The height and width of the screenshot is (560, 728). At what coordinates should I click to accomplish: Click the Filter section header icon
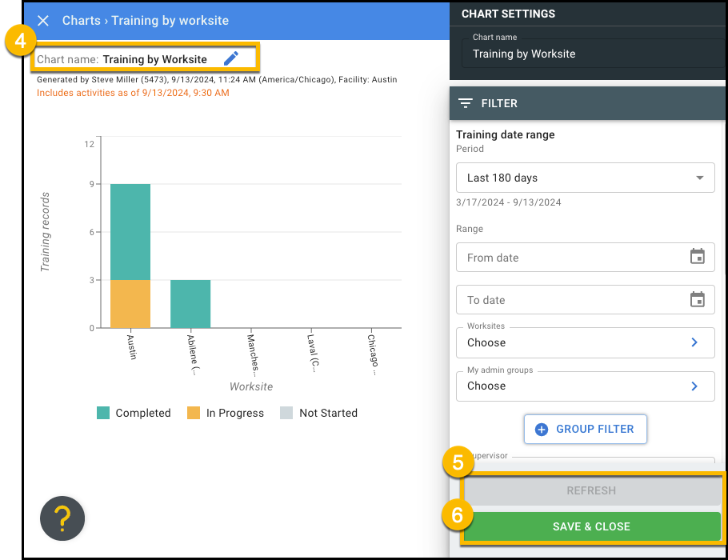(466, 103)
